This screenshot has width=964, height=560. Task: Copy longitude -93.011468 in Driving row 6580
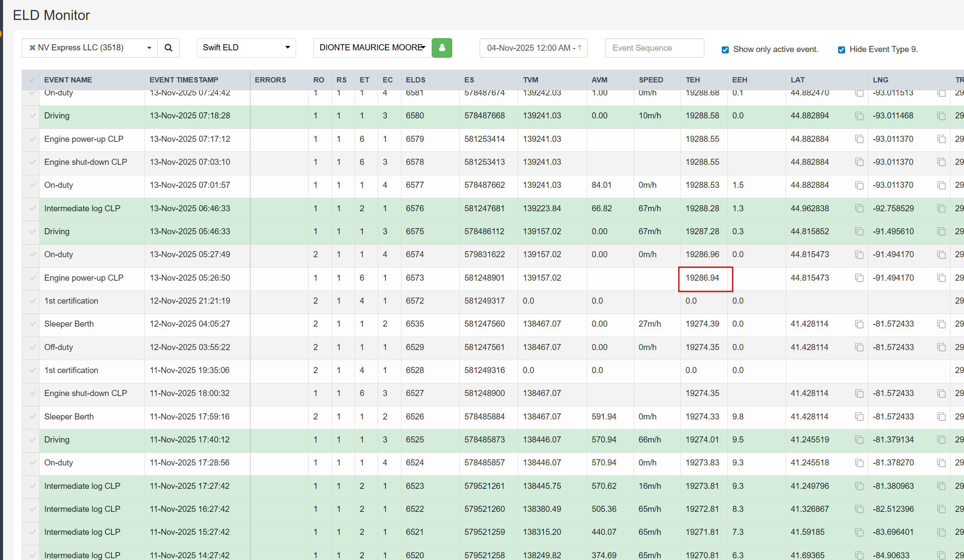point(941,116)
